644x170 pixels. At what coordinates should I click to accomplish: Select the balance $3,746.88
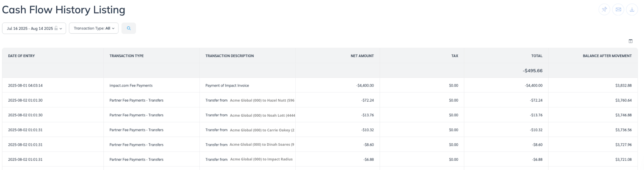click(x=623, y=115)
